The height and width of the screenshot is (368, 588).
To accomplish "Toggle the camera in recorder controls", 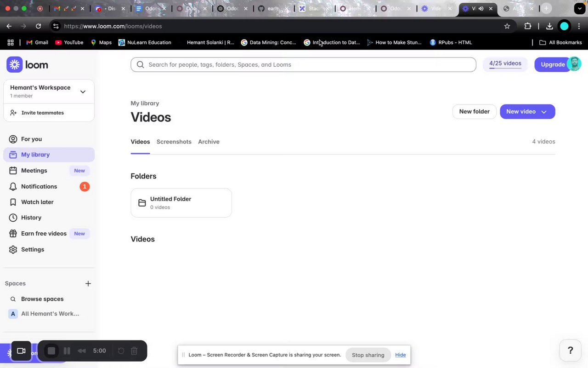I will click(21, 351).
